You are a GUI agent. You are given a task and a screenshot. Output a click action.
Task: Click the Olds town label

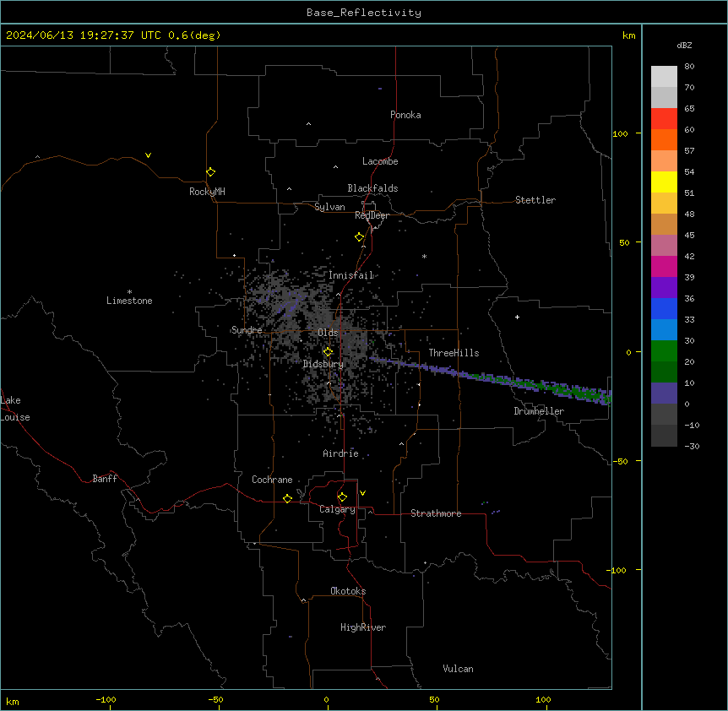click(x=328, y=333)
